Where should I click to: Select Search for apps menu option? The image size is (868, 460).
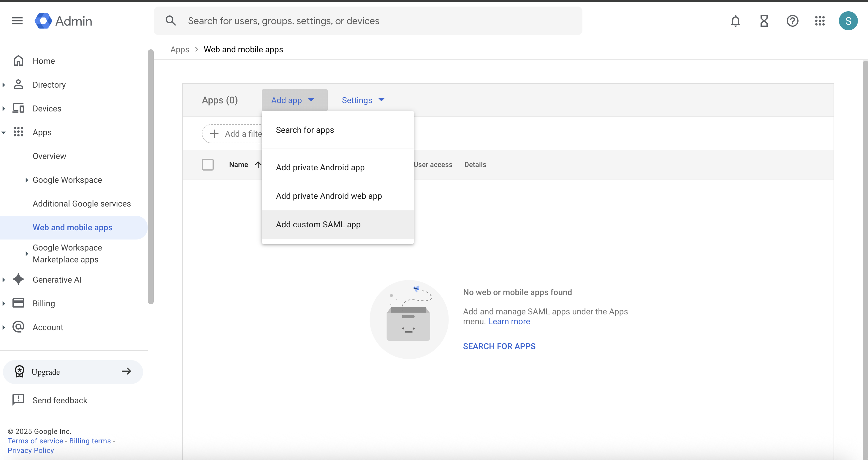coord(338,130)
